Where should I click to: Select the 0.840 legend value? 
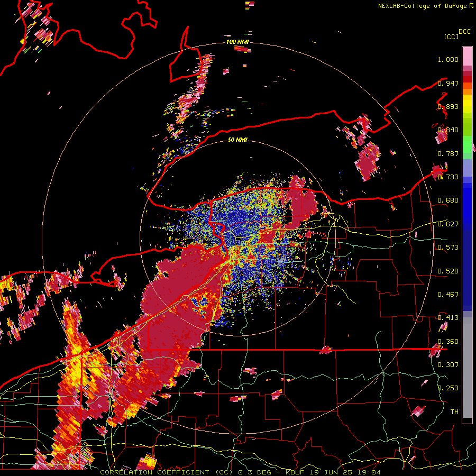(x=448, y=130)
